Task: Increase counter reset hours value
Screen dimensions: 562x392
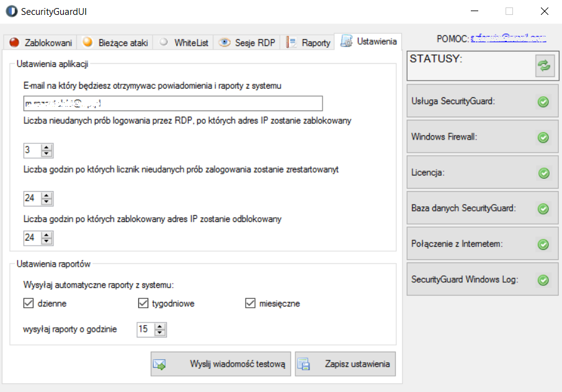Action: click(47, 195)
